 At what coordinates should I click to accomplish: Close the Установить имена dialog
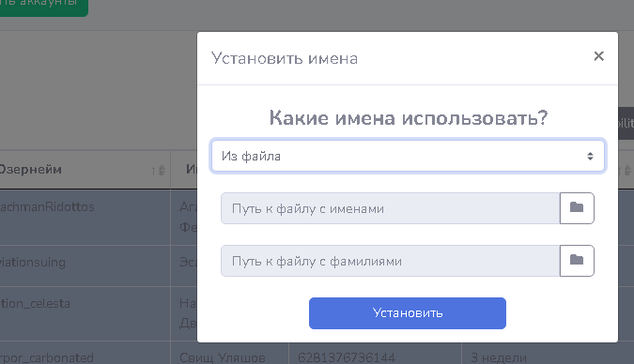click(599, 56)
